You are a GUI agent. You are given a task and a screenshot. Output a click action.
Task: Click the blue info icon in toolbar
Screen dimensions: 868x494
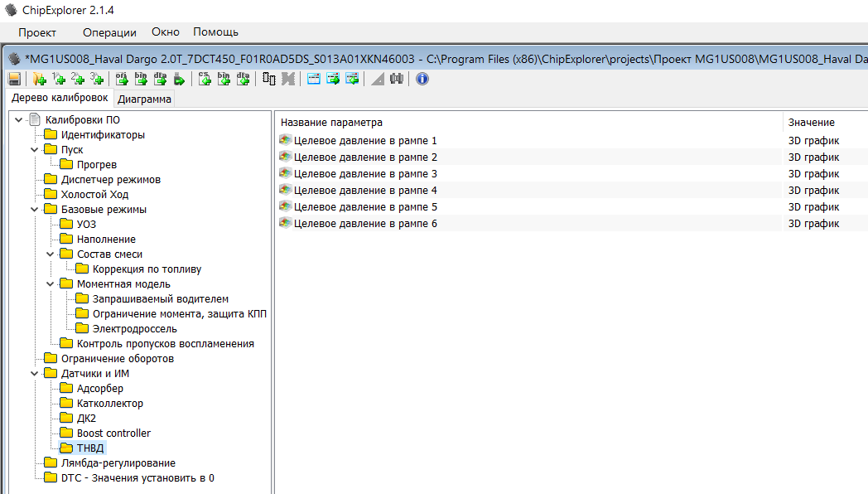(422, 79)
